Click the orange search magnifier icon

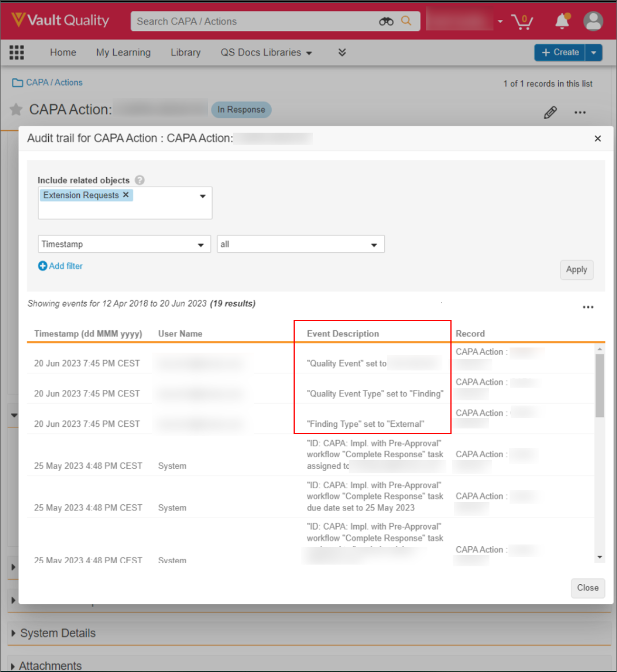[406, 21]
